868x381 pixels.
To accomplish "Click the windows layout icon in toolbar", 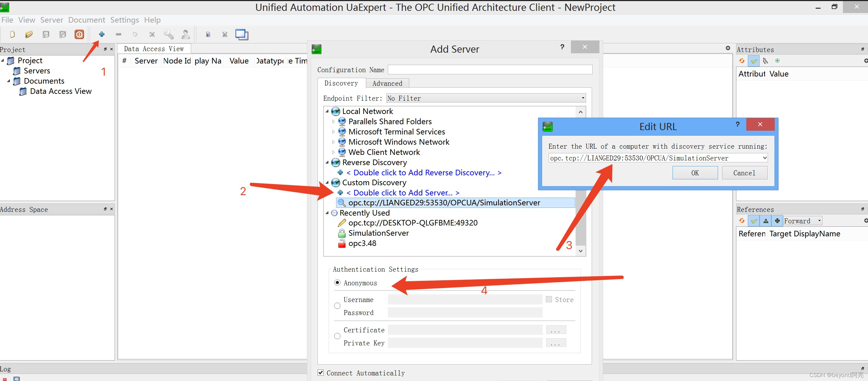I will click(x=242, y=34).
